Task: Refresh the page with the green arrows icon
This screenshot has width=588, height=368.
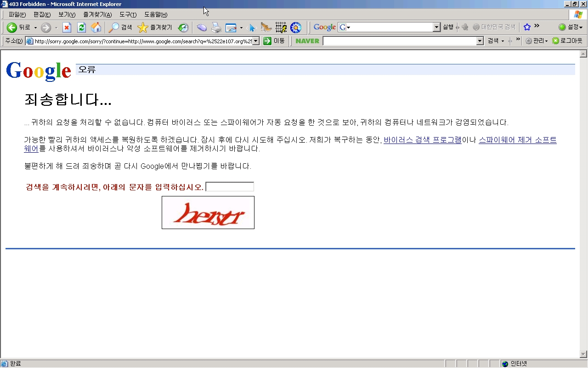Action: click(x=81, y=28)
